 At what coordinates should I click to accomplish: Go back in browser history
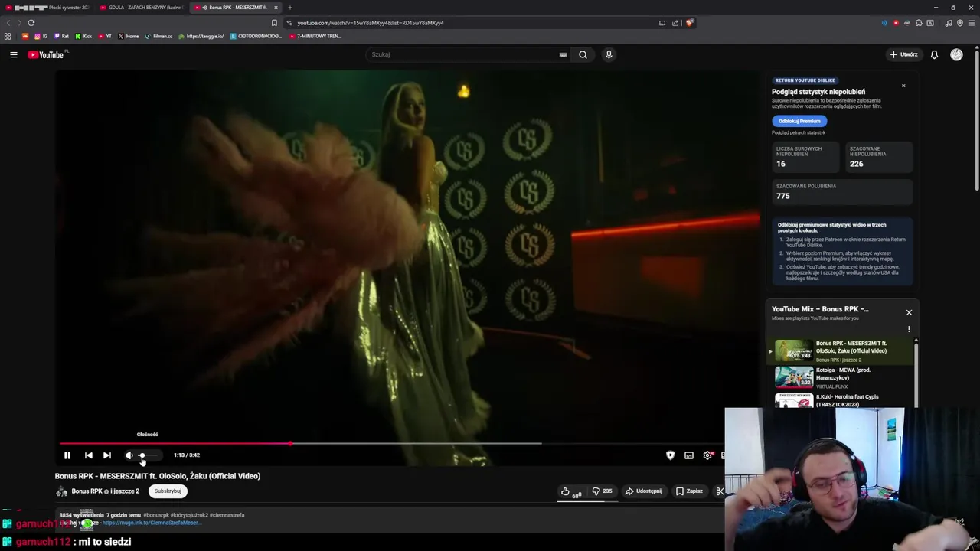[x=8, y=23]
